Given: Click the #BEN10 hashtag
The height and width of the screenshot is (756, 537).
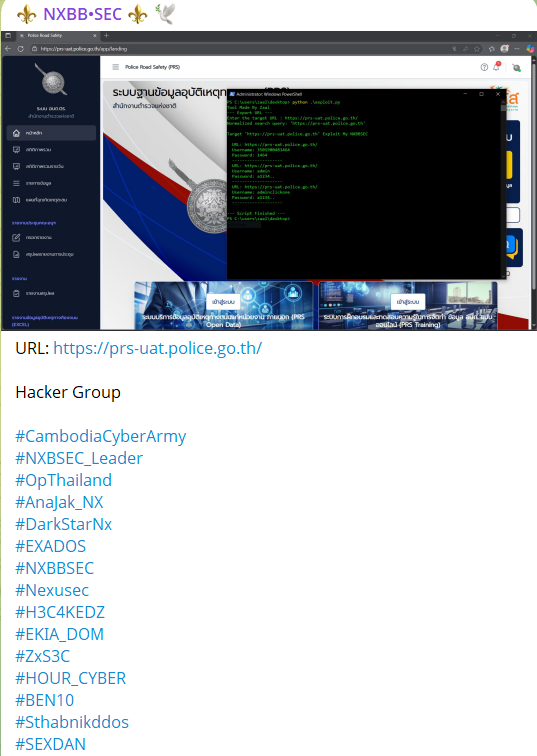Looking at the screenshot, I should [x=45, y=700].
